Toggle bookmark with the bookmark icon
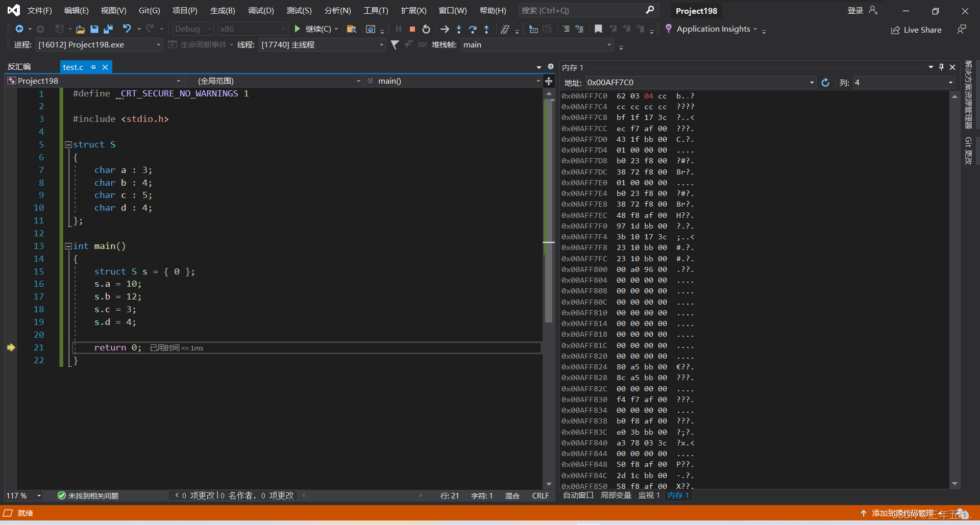Screen dimensions: 980x525 (x=598, y=29)
